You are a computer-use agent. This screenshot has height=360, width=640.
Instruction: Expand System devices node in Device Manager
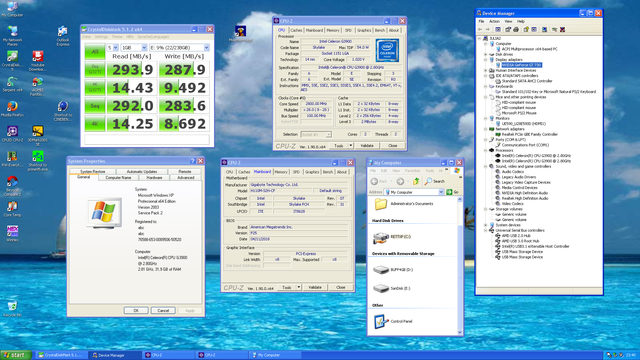tap(486, 225)
